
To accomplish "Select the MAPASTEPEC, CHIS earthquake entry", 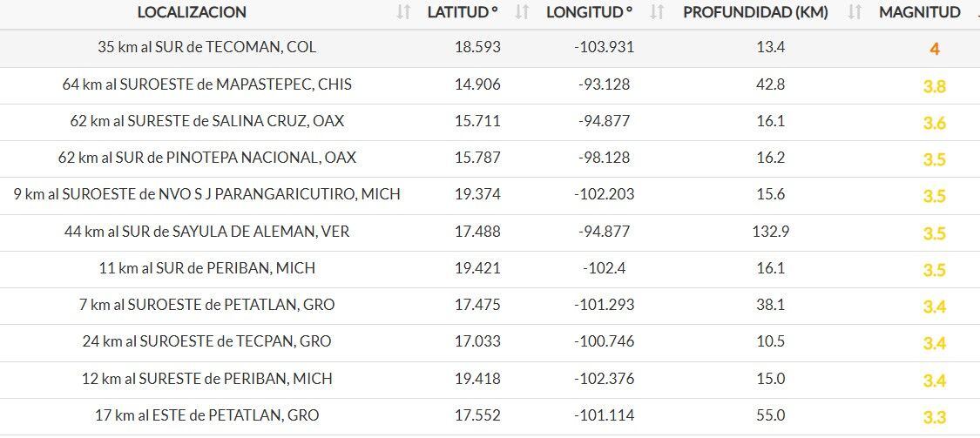I will (206, 84).
